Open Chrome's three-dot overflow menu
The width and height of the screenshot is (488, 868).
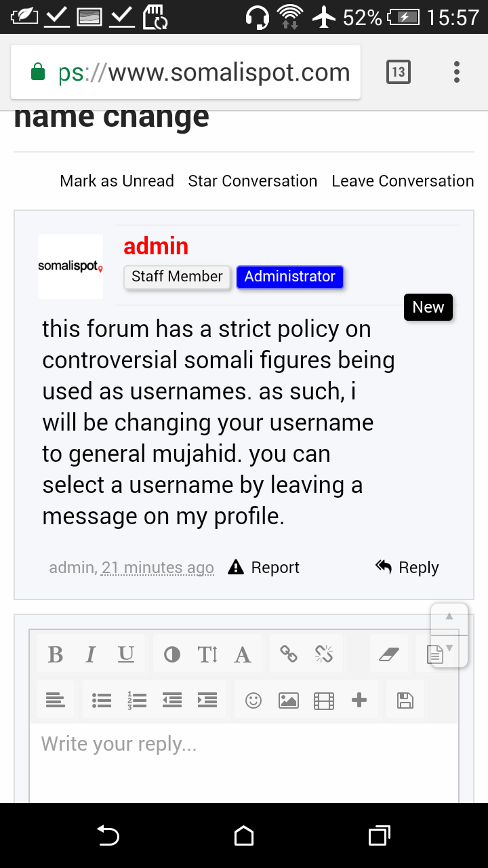click(x=457, y=72)
